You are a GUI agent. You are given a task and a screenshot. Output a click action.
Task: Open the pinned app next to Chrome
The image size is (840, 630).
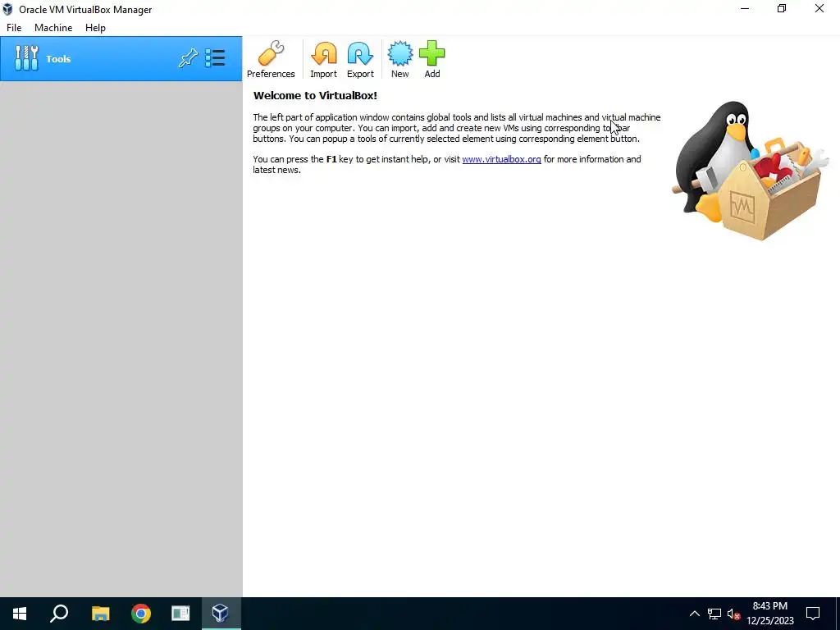(x=180, y=614)
